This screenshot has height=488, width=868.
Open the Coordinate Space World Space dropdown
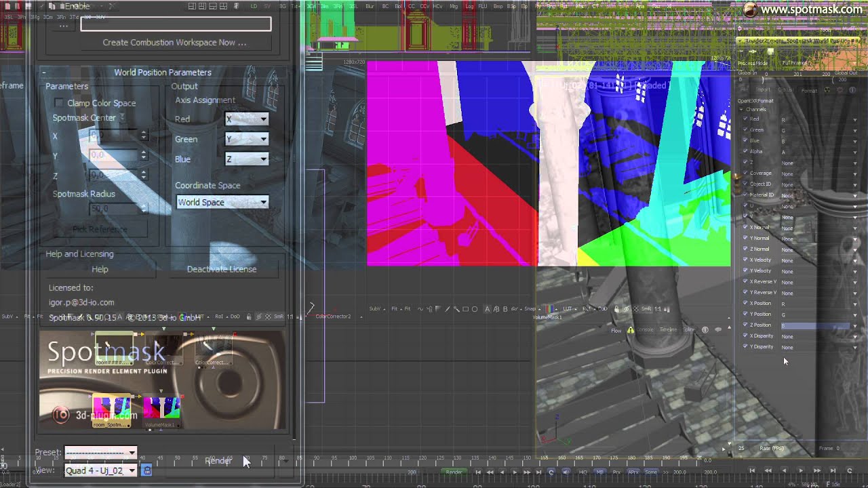pyautogui.click(x=222, y=202)
